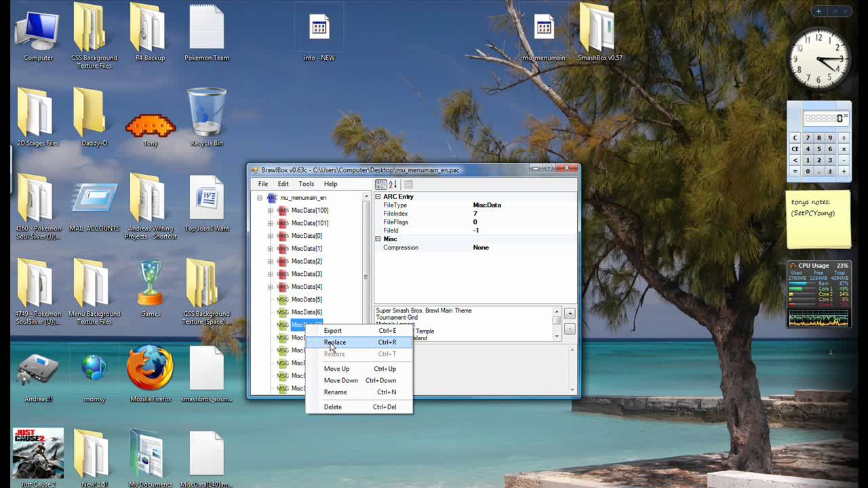Select the momsy globe icon
The image size is (868, 488).
click(94, 377)
